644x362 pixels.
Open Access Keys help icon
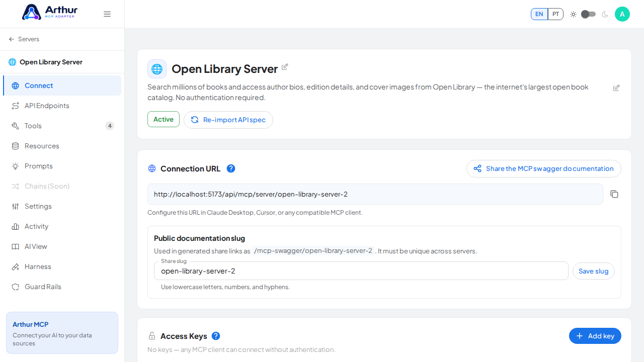(x=216, y=336)
